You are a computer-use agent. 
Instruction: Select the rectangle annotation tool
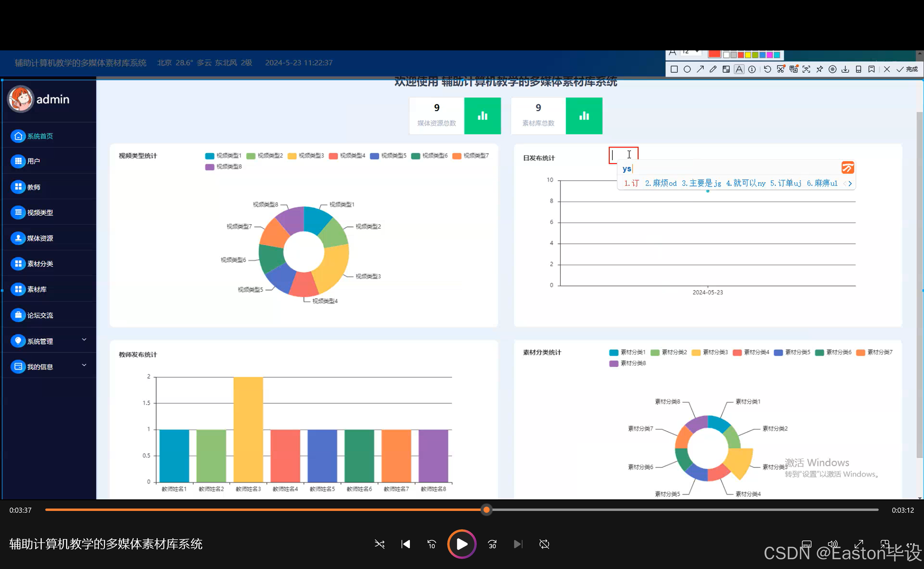pos(674,69)
